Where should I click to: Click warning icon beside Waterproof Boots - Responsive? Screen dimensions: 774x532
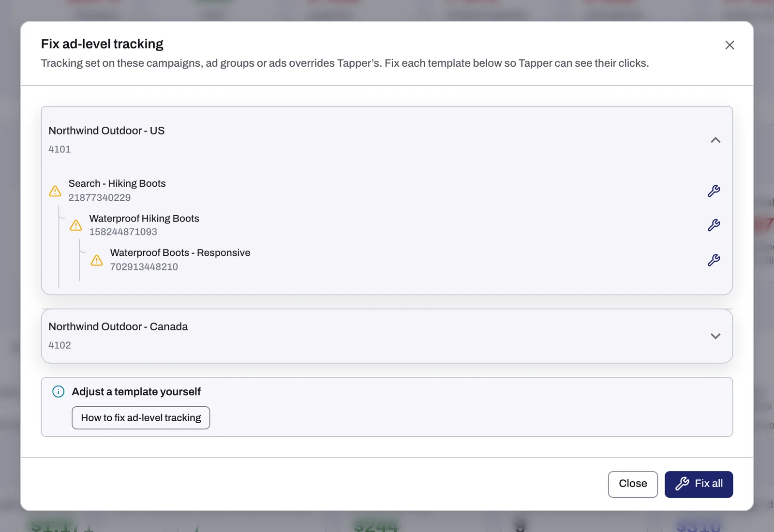click(97, 260)
